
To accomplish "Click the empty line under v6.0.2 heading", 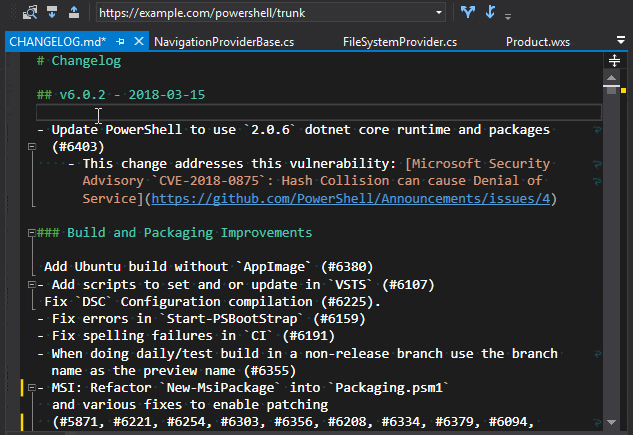I will (319, 112).
